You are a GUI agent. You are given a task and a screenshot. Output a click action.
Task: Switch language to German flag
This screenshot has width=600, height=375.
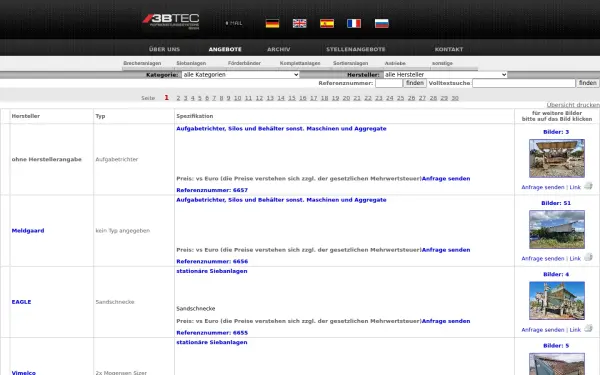coord(272,24)
